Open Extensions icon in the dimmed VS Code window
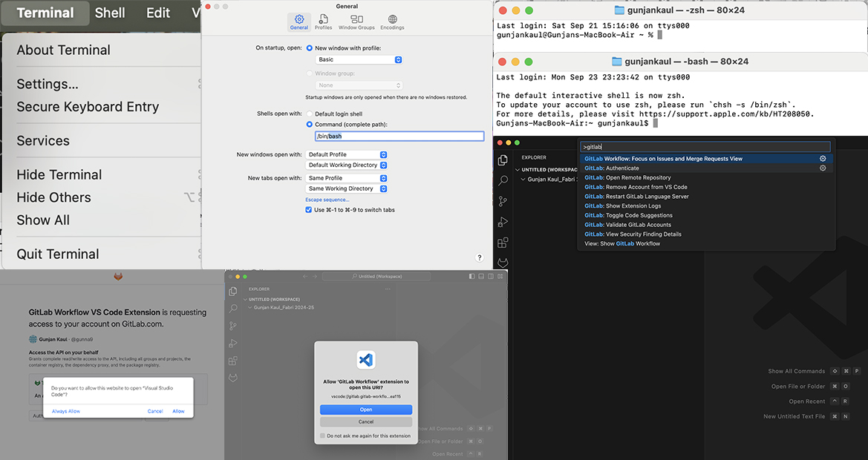Screen dimensions: 868x460 click(x=233, y=361)
